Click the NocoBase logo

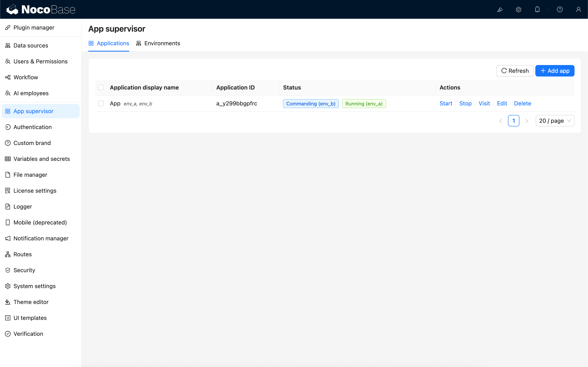(41, 9)
